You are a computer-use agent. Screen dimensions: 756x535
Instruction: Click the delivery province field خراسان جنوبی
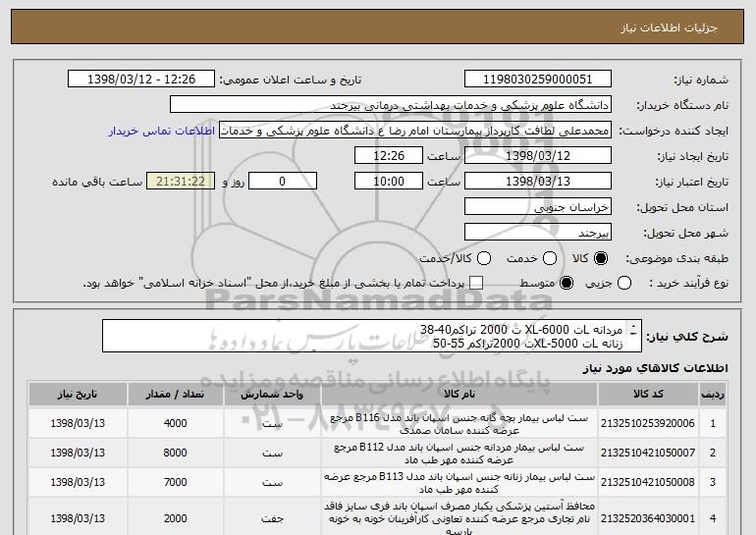coord(538,207)
